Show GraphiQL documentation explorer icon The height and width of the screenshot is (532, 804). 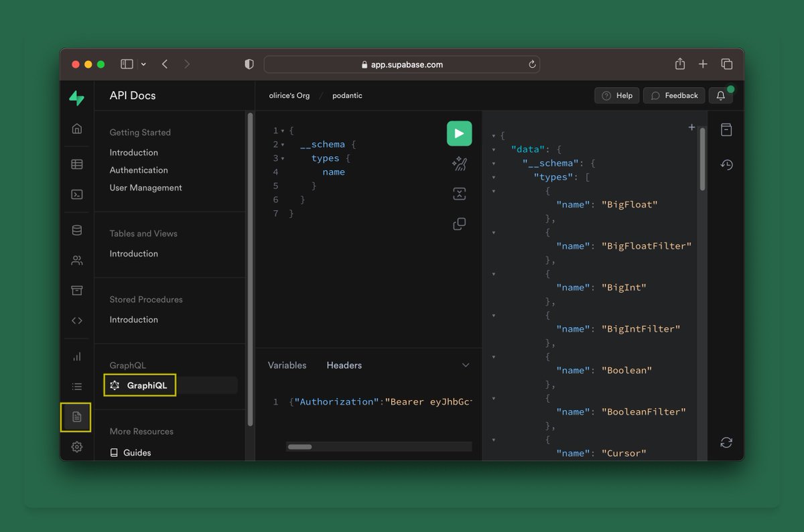pos(726,129)
